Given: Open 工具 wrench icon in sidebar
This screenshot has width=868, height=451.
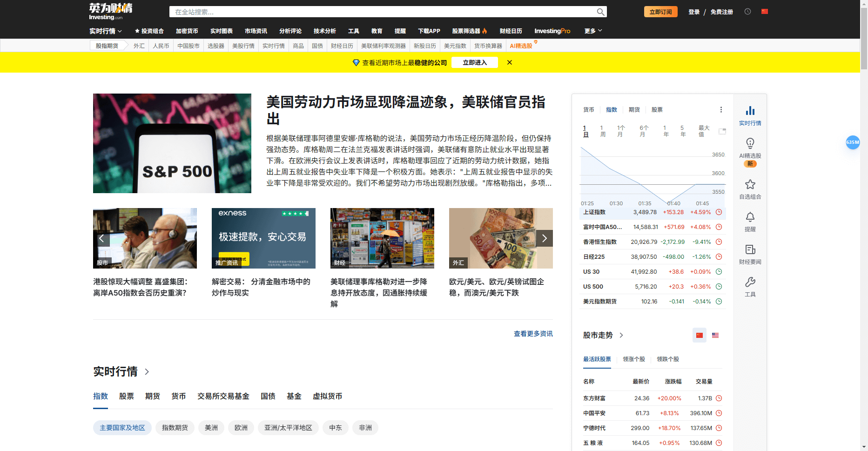Looking at the screenshot, I should coord(750,282).
